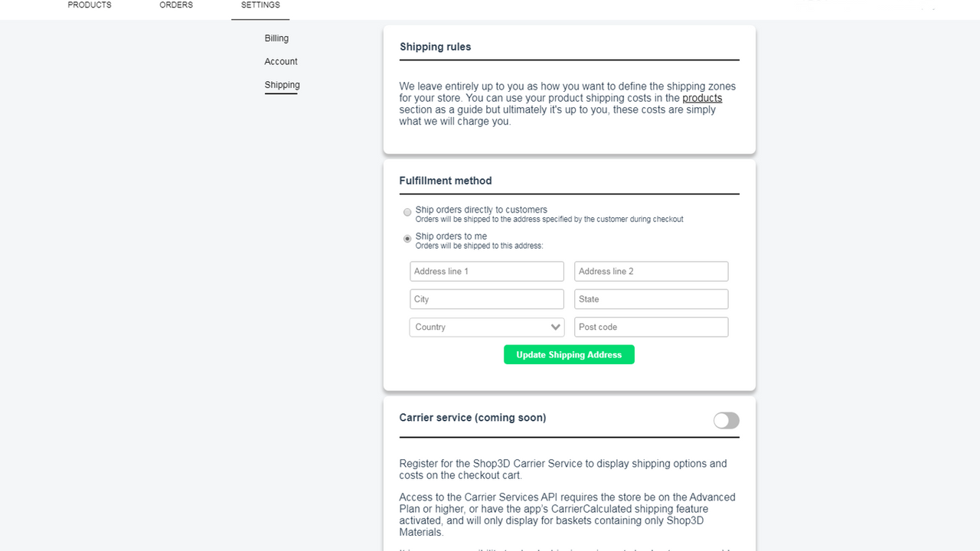980x551 pixels.
Task: Open the Account settings section
Action: click(x=281, y=61)
